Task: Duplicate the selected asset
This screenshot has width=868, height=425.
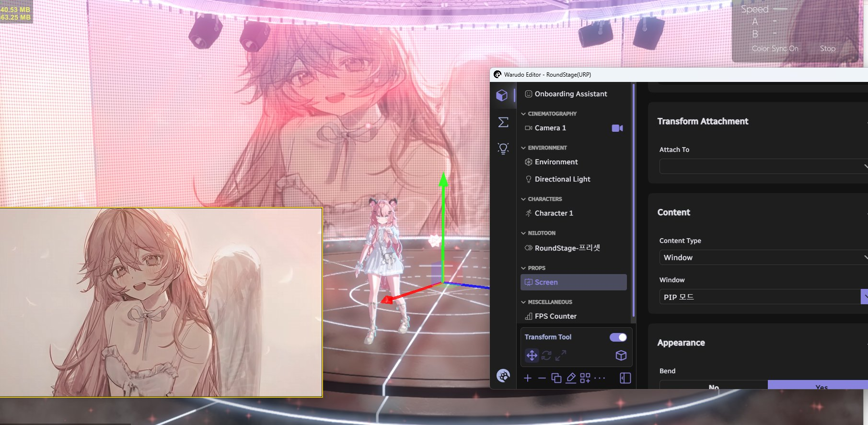Action: click(x=556, y=378)
